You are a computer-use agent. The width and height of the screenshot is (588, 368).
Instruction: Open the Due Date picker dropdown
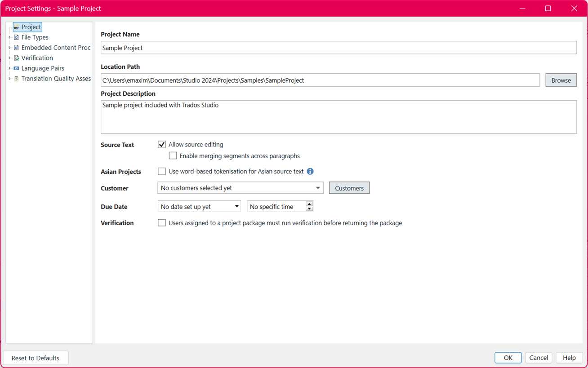click(236, 207)
